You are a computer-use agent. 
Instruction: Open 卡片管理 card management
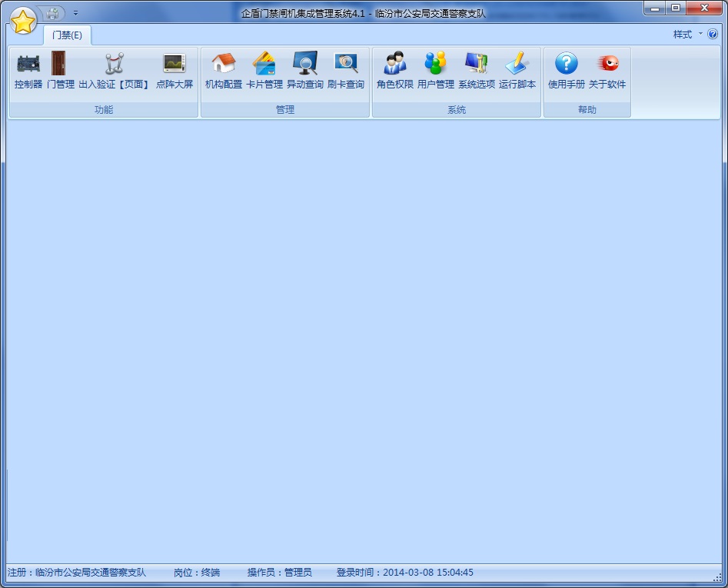264,71
